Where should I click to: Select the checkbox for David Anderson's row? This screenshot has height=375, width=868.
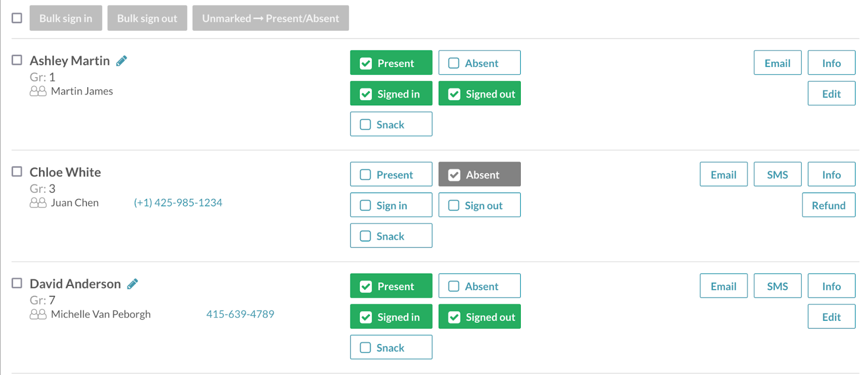coord(17,283)
